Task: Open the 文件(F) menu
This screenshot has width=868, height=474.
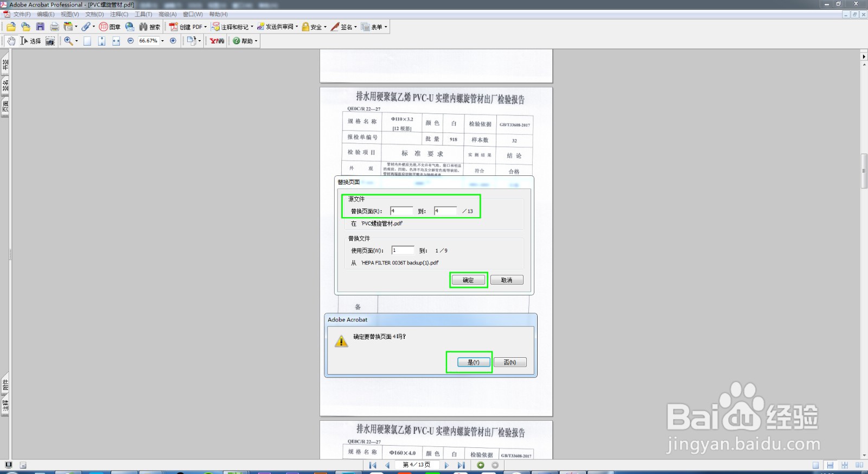Action: click(22, 15)
